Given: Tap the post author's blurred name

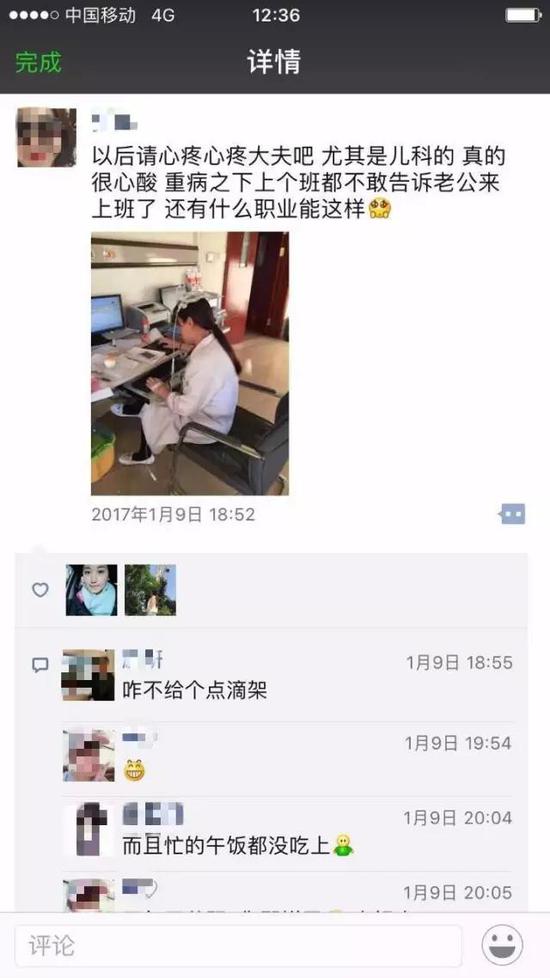Looking at the screenshot, I should (115, 119).
